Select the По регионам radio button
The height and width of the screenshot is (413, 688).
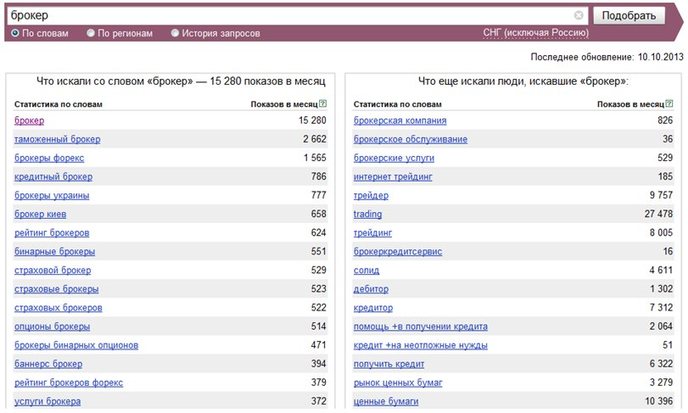coord(90,33)
